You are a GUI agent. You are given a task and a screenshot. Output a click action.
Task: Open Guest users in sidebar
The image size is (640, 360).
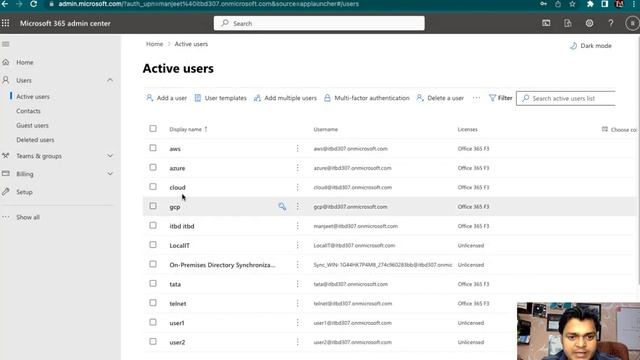[x=32, y=125]
